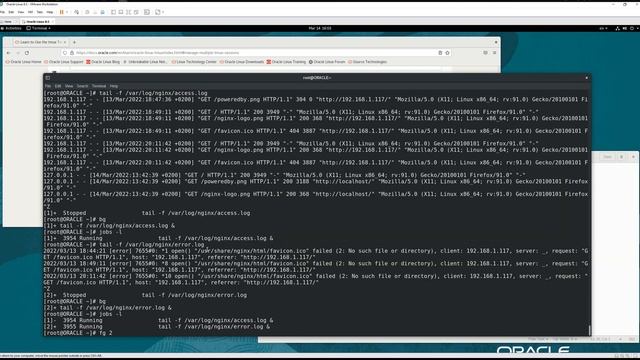Click the 'tail -f /var/log/nginx/error.log' command line

(x=124, y=244)
